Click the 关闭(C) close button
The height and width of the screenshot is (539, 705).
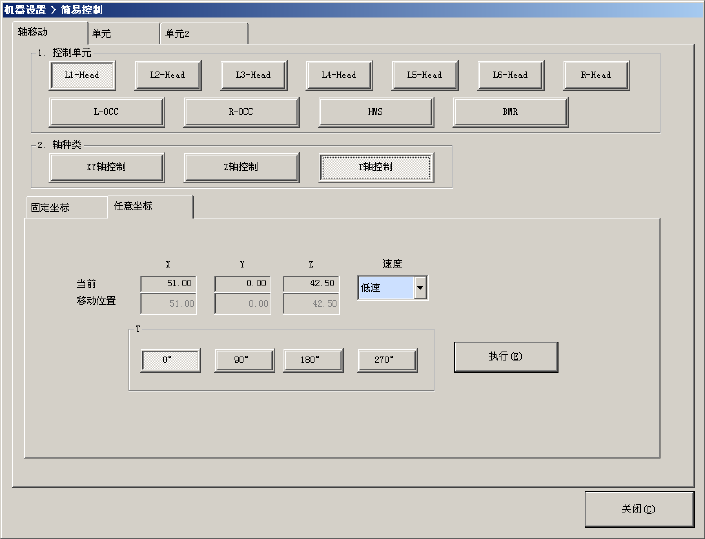(639, 509)
